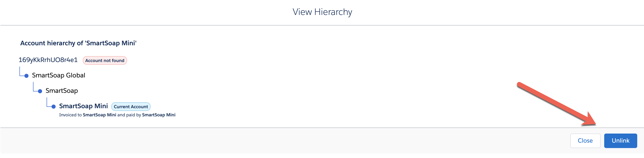
Task: Open the SmartSoap parent account node
Action: tap(62, 91)
